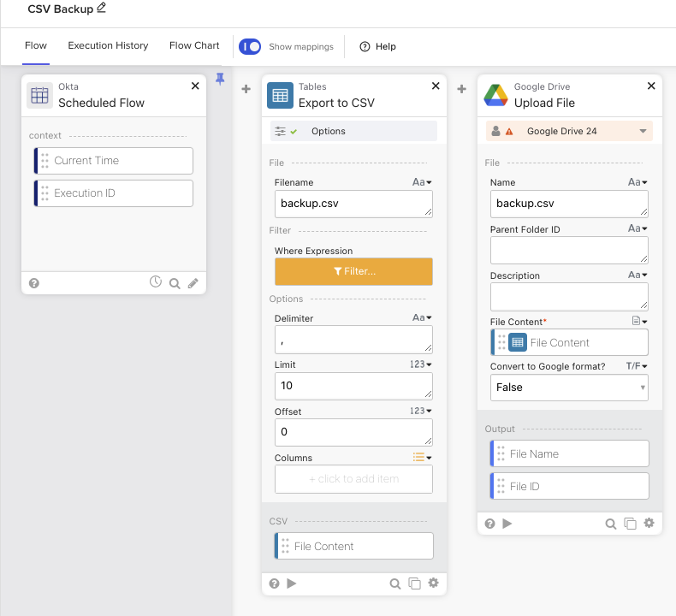Click the Limit input showing 10
Screen dimensions: 676x616
pos(353,386)
